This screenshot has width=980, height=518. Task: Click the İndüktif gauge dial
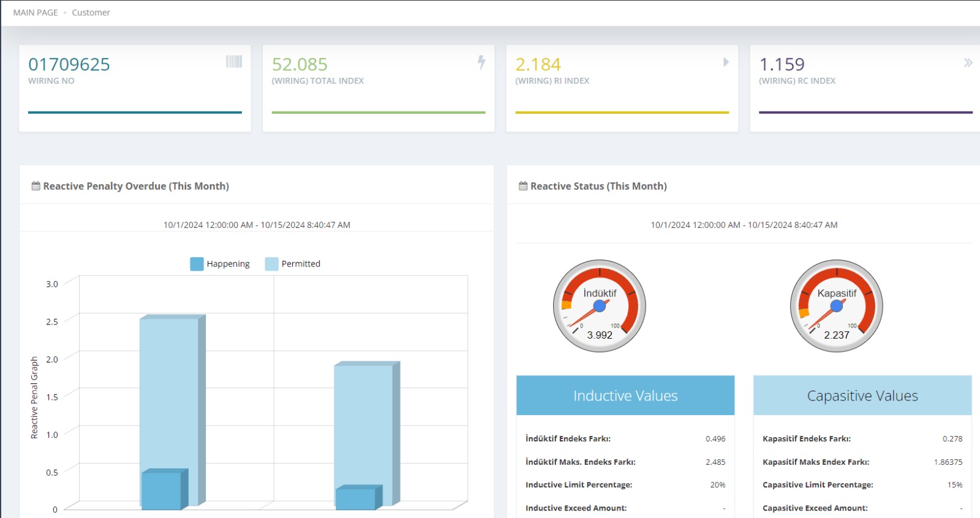click(x=600, y=306)
